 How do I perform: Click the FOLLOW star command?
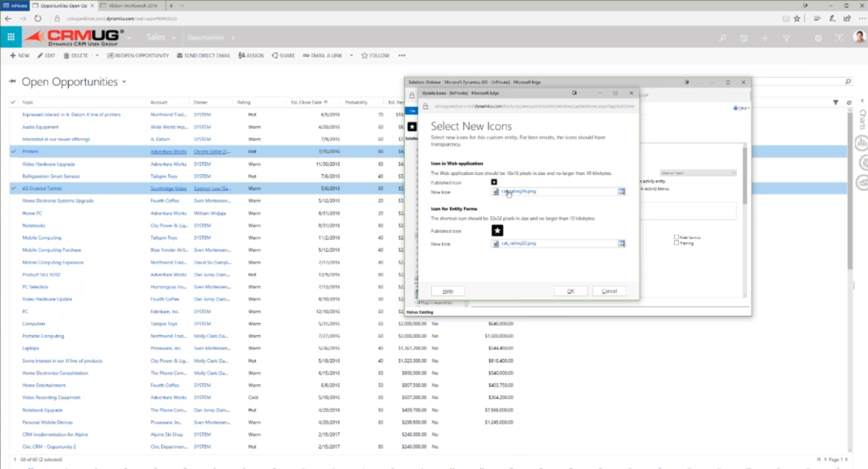(375, 55)
